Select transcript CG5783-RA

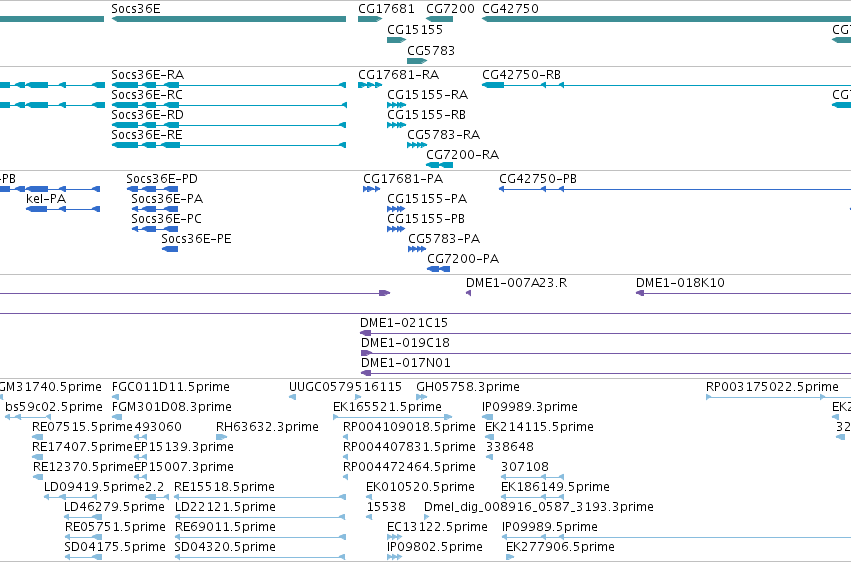417,145
